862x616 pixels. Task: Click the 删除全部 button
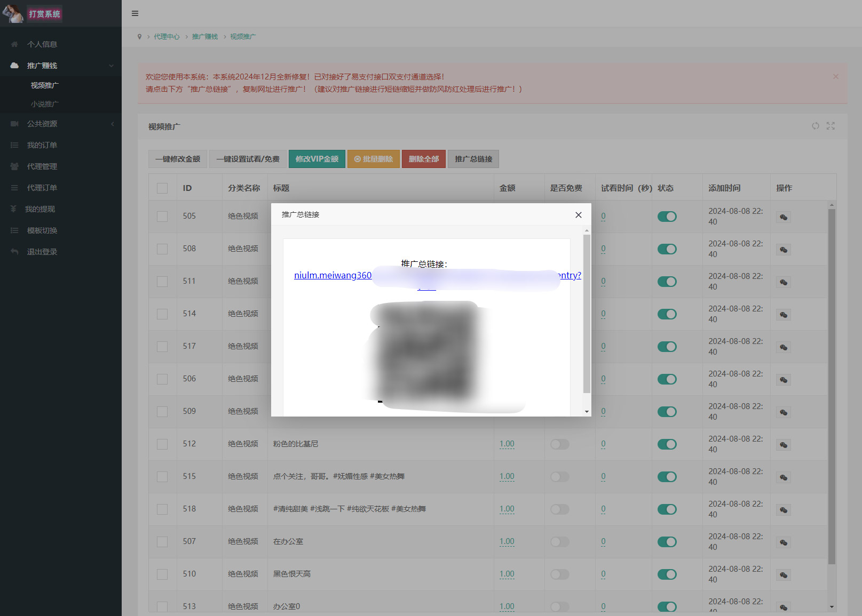(423, 159)
